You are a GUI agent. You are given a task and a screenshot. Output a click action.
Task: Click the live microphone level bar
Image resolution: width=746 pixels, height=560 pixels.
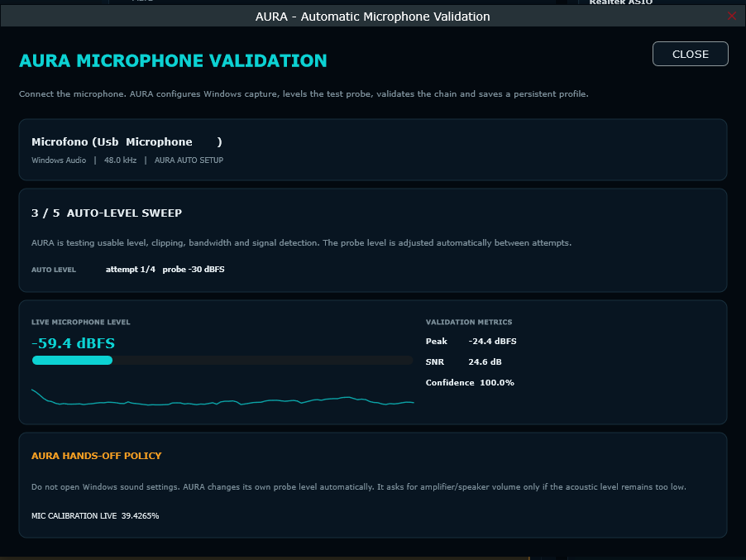click(222, 360)
